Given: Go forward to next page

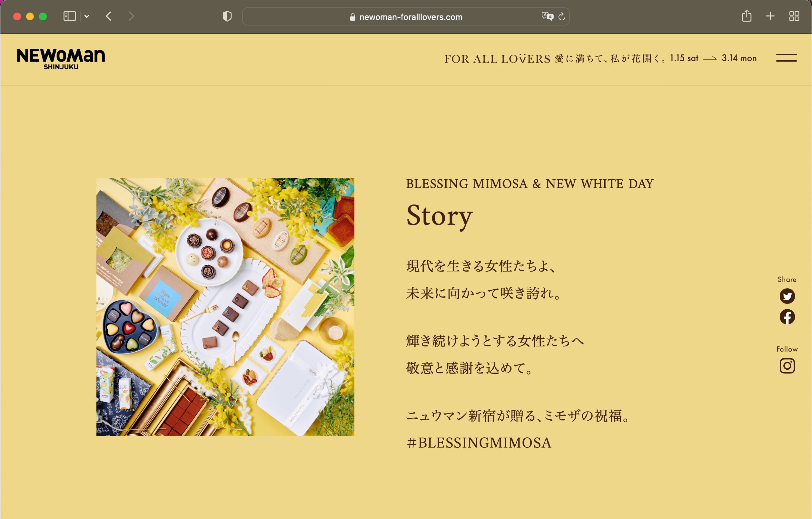Looking at the screenshot, I should [132, 16].
